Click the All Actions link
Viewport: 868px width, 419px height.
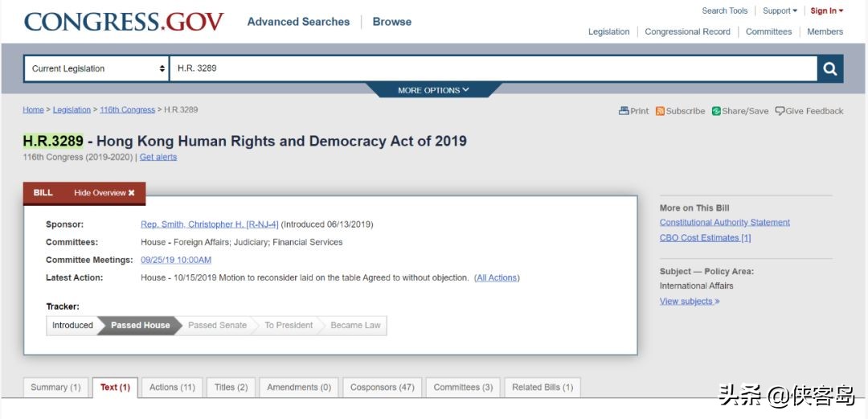[x=497, y=278]
